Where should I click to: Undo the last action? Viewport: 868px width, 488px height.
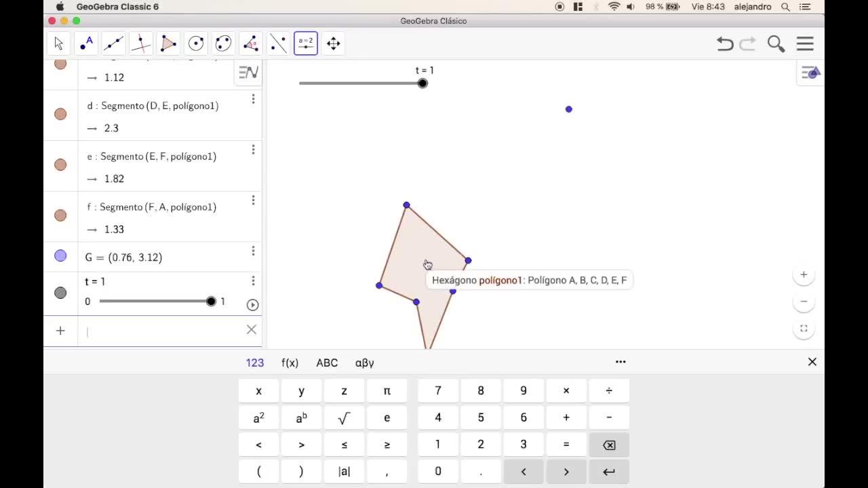coord(725,44)
